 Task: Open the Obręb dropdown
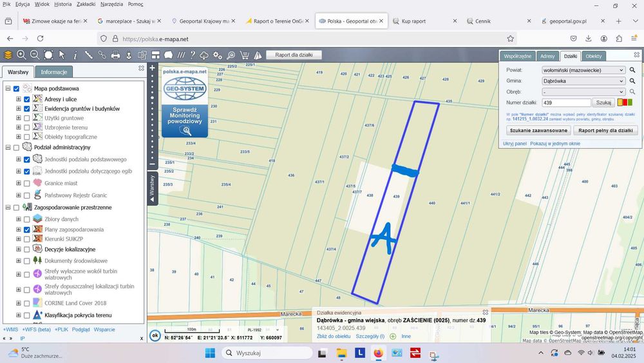(x=583, y=92)
